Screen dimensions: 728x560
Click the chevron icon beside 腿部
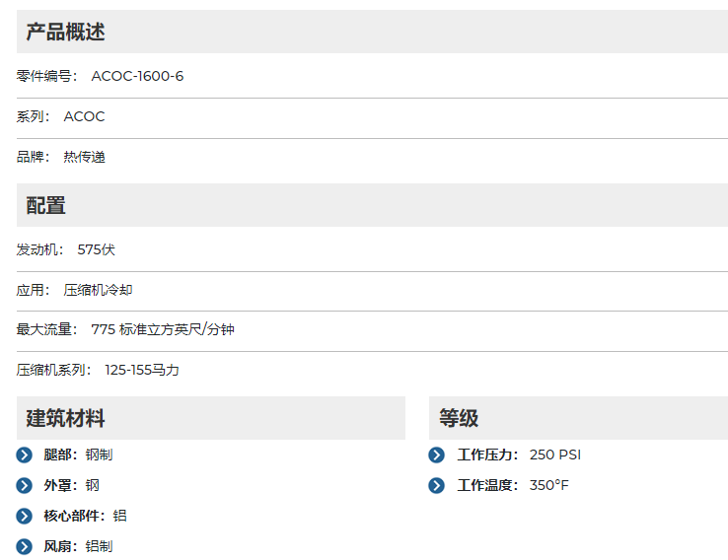[x=25, y=455]
